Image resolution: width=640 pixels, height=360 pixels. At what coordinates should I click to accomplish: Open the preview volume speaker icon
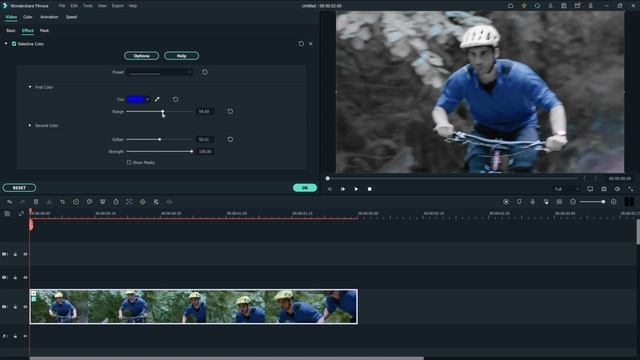pyautogui.click(x=617, y=189)
